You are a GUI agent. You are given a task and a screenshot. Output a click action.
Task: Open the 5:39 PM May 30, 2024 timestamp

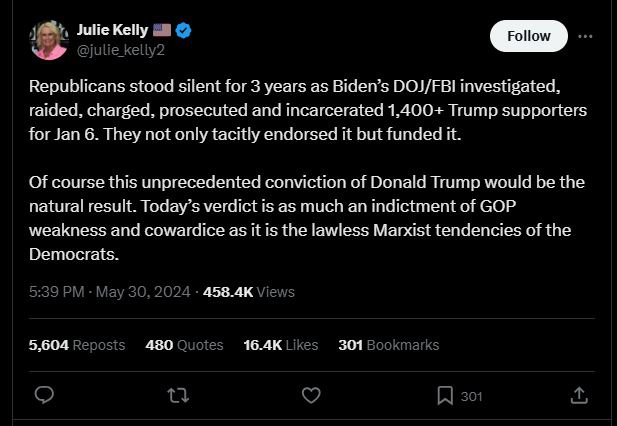(x=110, y=292)
